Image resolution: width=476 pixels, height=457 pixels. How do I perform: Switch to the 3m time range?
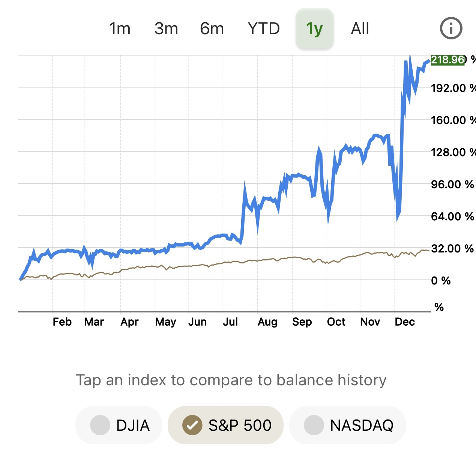[166, 29]
